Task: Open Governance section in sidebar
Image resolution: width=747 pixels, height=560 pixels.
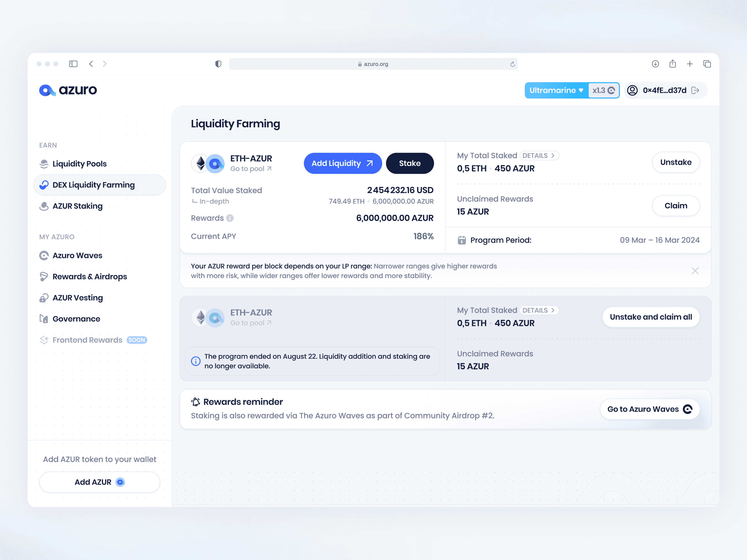Action: click(76, 319)
